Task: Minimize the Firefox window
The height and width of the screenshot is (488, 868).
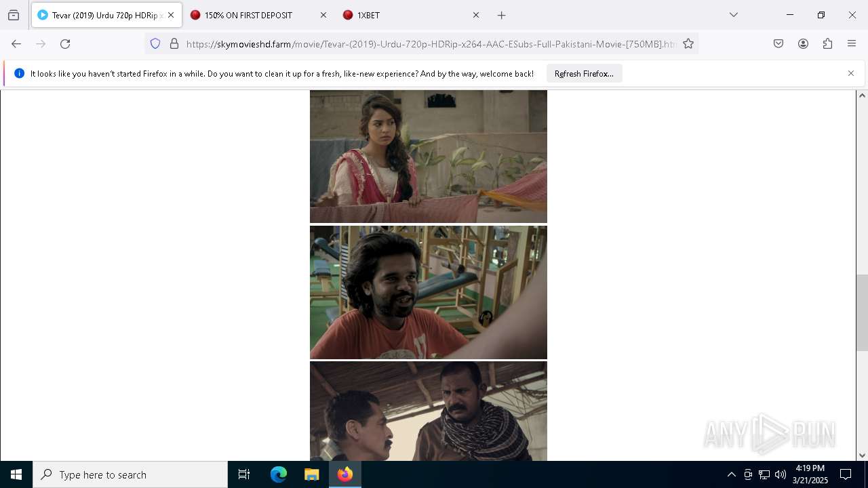Action: click(790, 15)
